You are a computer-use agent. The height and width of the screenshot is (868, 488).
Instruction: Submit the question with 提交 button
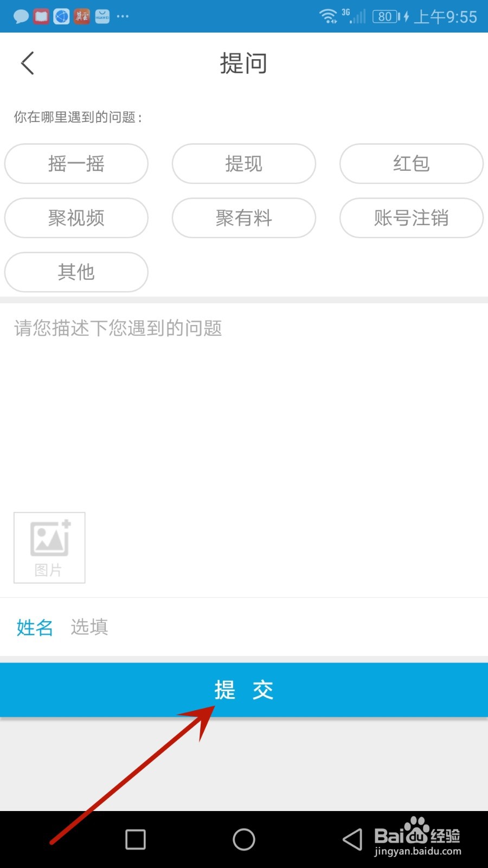(x=244, y=690)
